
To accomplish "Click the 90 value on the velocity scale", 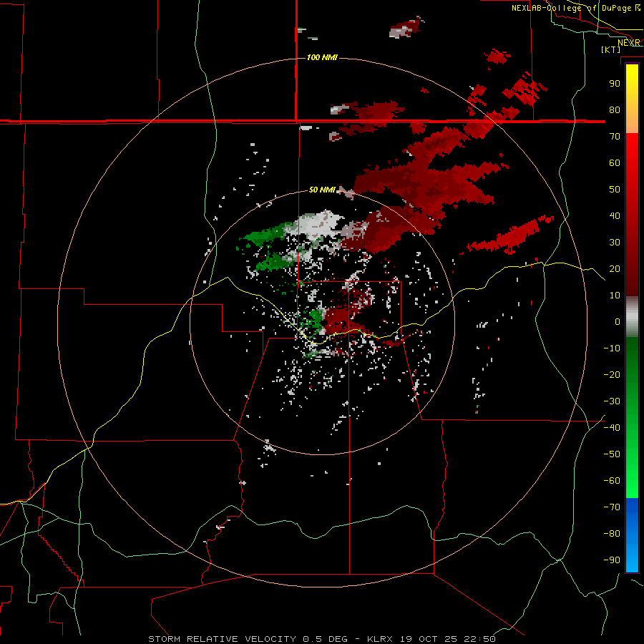I will 615,84.
